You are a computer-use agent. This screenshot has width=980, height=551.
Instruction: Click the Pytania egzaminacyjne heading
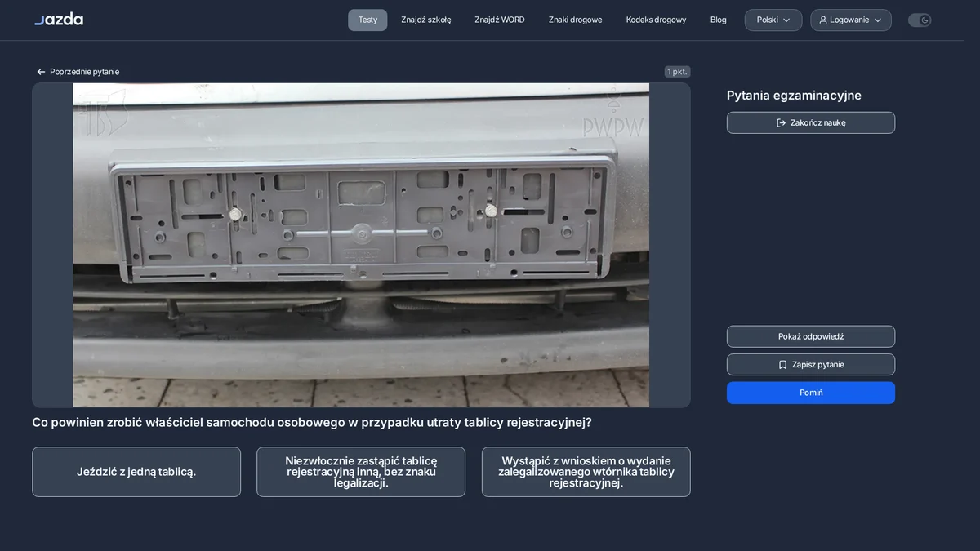(x=794, y=96)
